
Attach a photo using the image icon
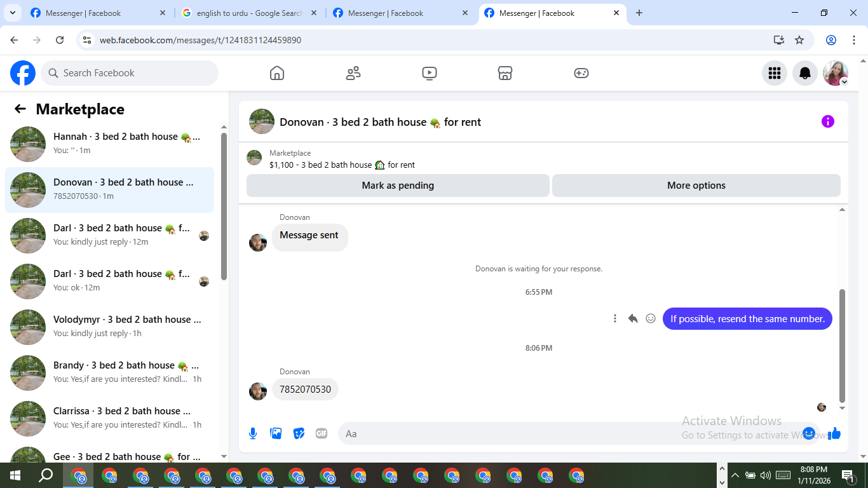[276, 433]
